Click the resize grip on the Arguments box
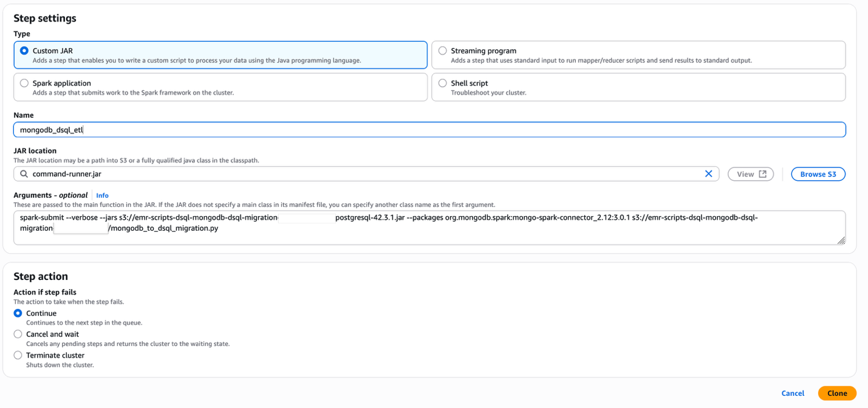Screen dimensions: 868x408 (841, 240)
